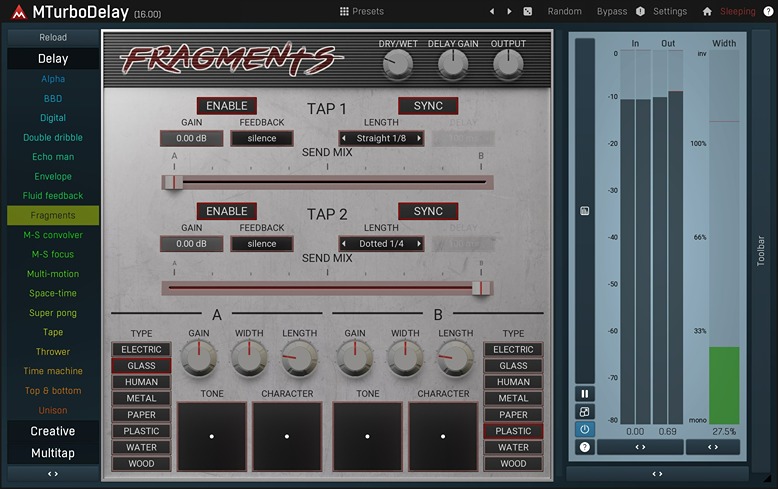
Task: Click arrows below Width meter
Action: (713, 447)
